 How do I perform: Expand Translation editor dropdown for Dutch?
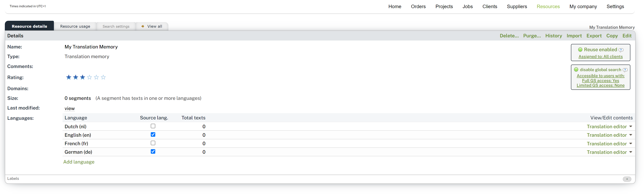(x=631, y=127)
